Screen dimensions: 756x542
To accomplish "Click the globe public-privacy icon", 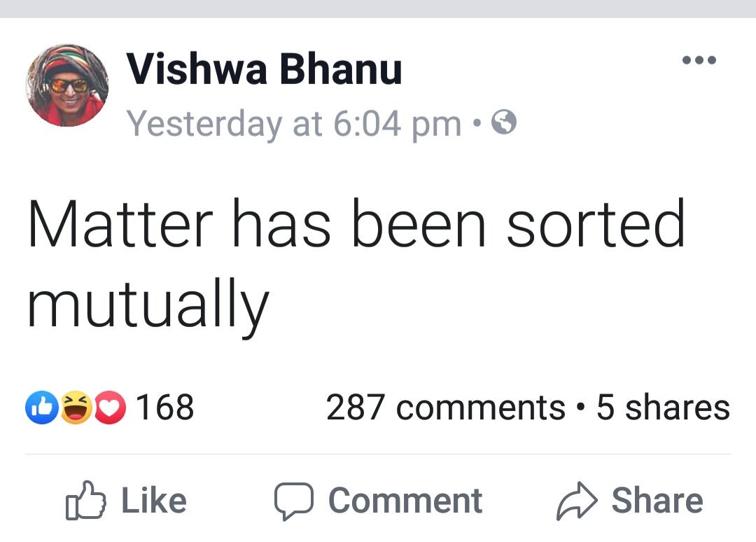I will pos(505,124).
